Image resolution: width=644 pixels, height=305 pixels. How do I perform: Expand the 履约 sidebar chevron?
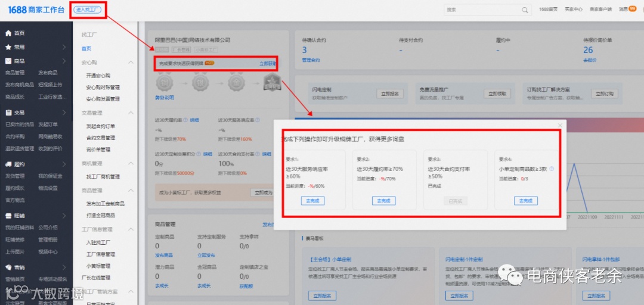pyautogui.click(x=64, y=164)
